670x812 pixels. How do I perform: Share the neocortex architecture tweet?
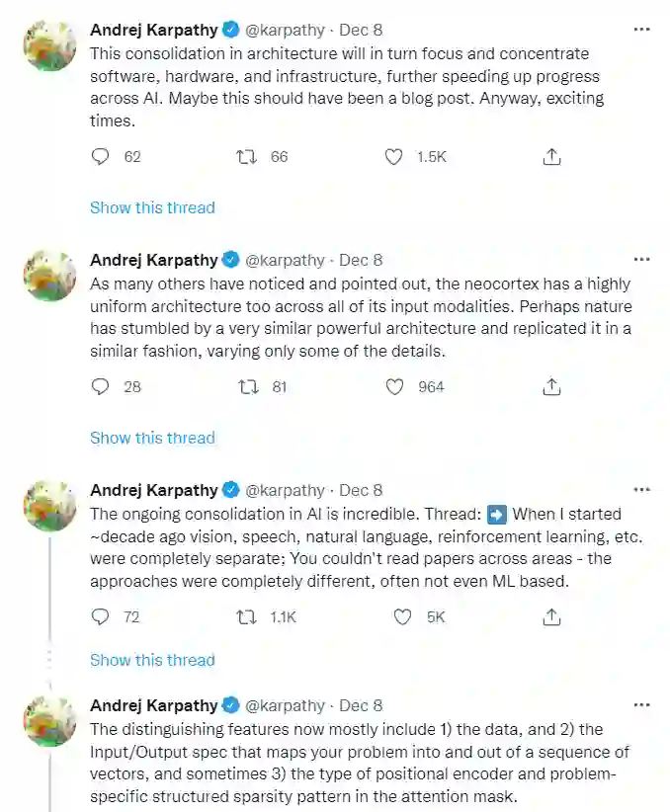click(552, 386)
